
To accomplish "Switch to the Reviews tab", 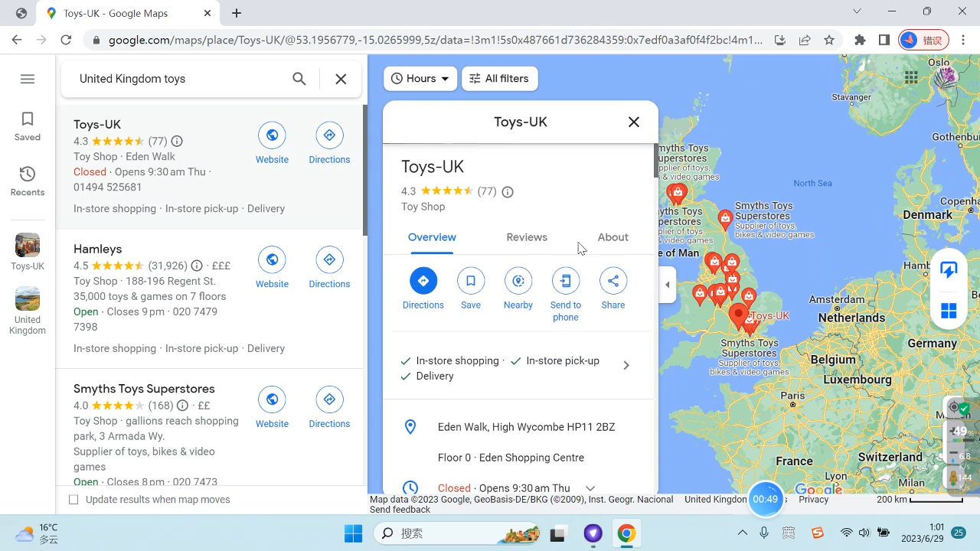I will [527, 237].
